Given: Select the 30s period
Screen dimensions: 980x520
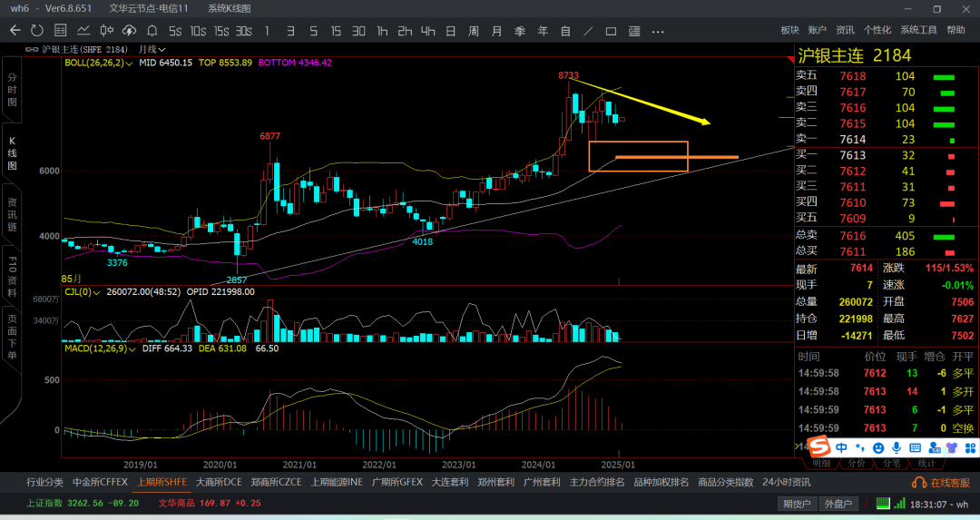Looking at the screenshot, I should click(244, 31).
